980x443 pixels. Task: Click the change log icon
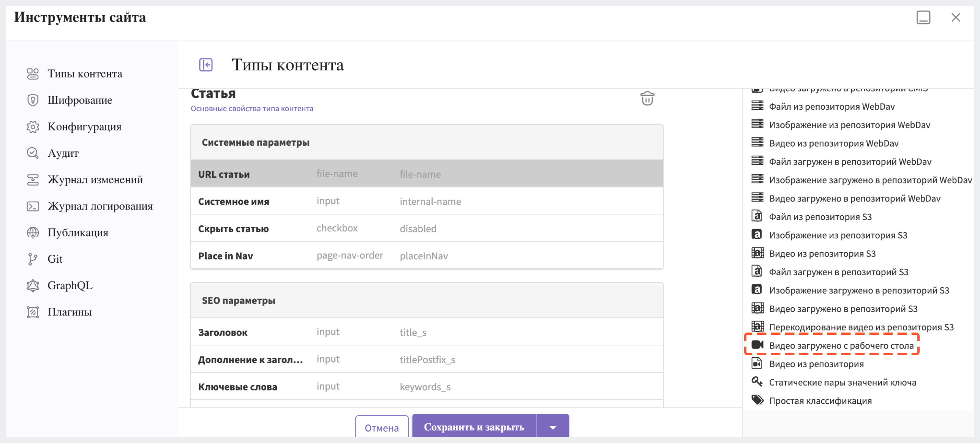[x=33, y=180]
